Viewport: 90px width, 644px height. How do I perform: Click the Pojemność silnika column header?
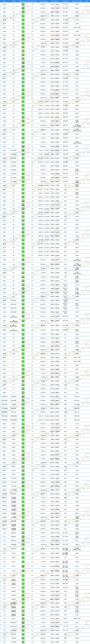[x=32, y=1]
